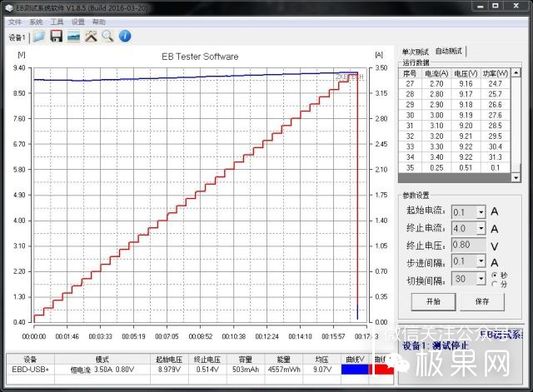
Task: Click the app icon in the title bar
Action: (x=9, y=7)
